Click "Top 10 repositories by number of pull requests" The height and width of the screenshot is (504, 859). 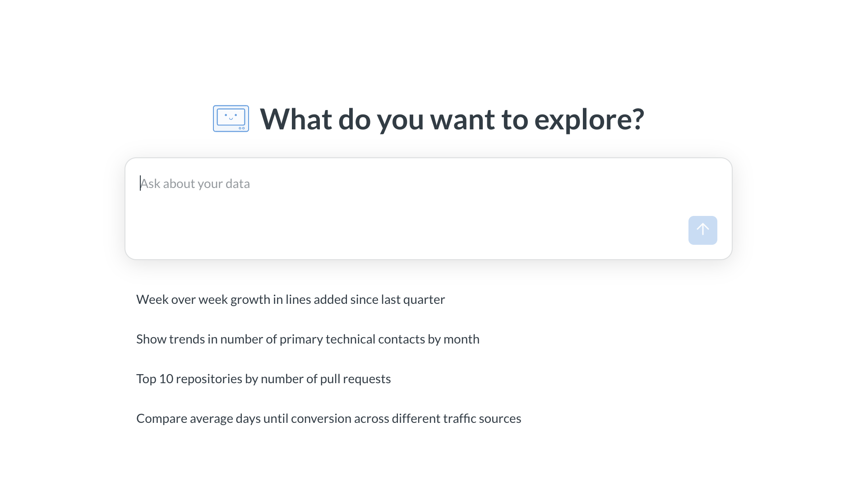[263, 379]
